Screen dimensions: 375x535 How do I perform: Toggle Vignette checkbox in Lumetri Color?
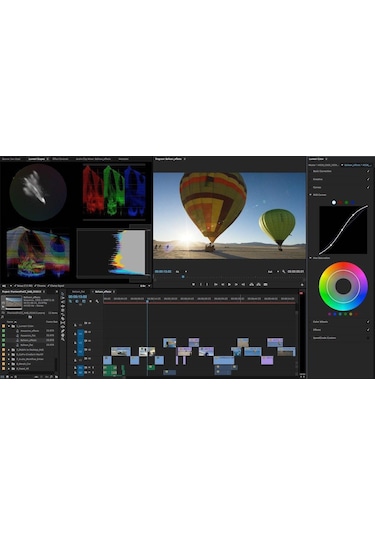368,330
